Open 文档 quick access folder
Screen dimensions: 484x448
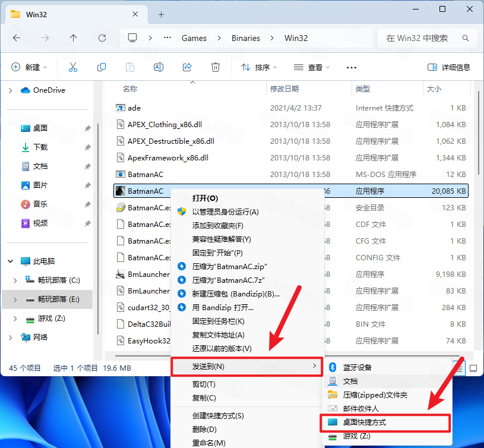point(40,166)
